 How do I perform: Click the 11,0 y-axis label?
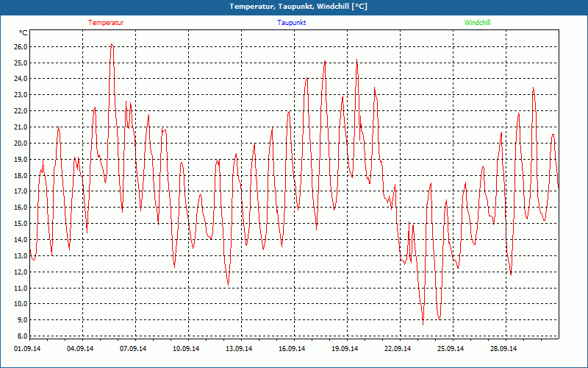click(x=21, y=288)
